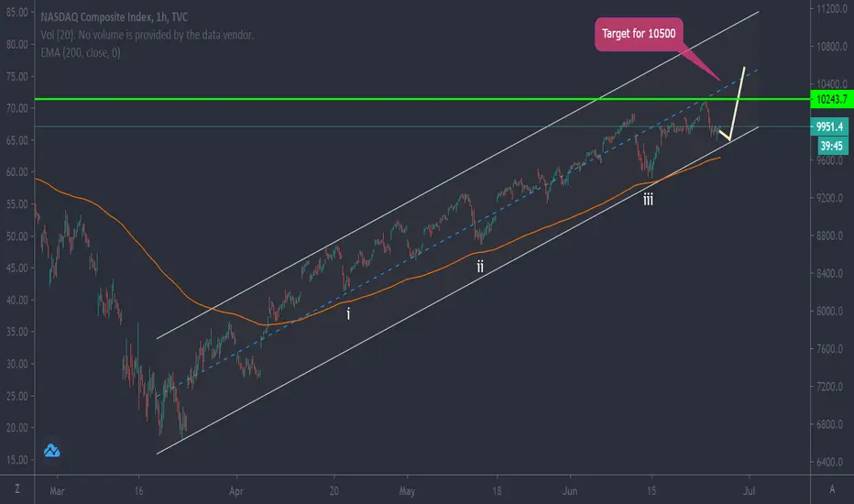The height and width of the screenshot is (504, 854).
Task: Select the green 10243.7 price label
Action: tap(832, 99)
